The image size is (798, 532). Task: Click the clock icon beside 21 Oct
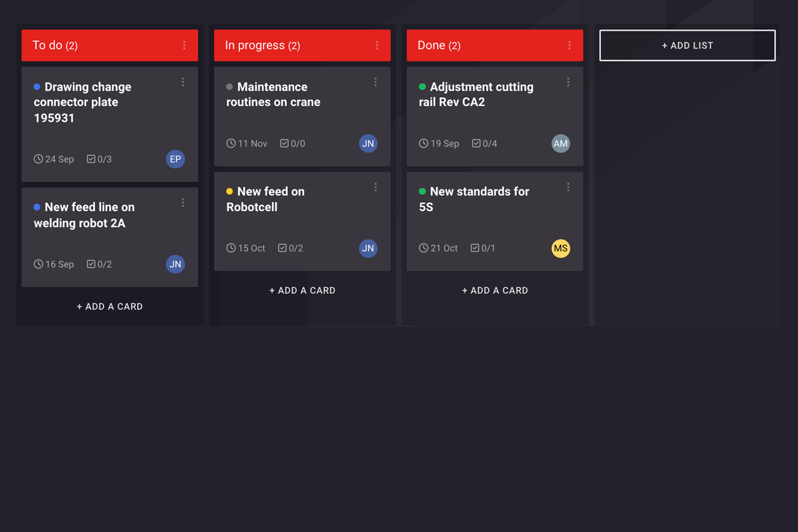tap(424, 248)
